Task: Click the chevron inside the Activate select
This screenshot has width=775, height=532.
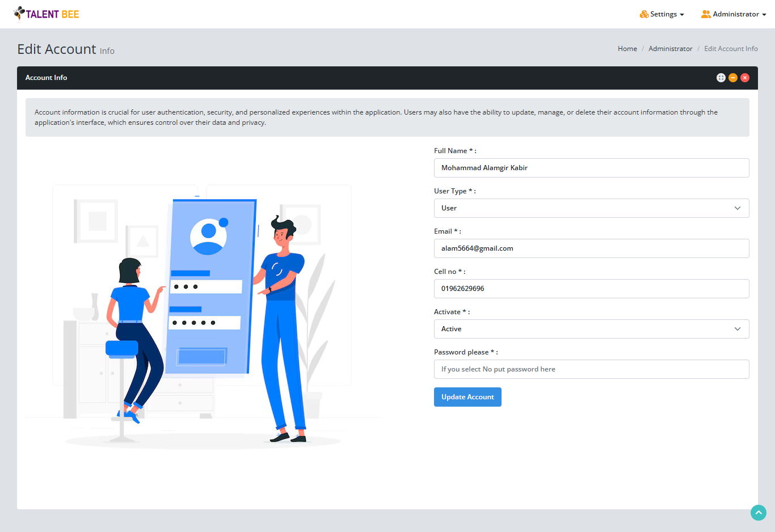Action: [738, 328]
